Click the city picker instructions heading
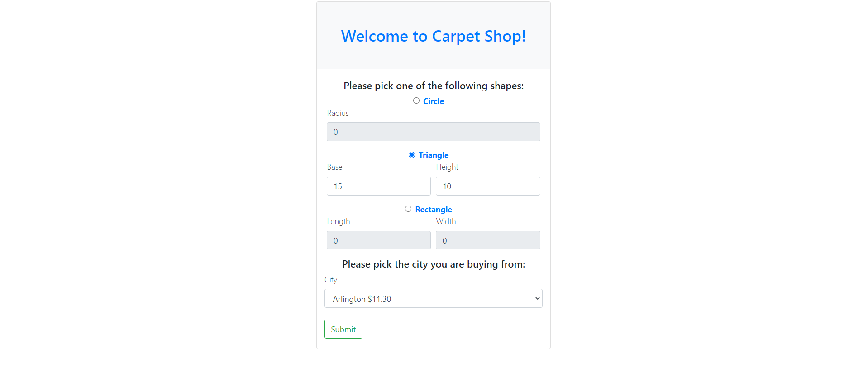Image resolution: width=868 pixels, height=392 pixels. [x=433, y=264]
